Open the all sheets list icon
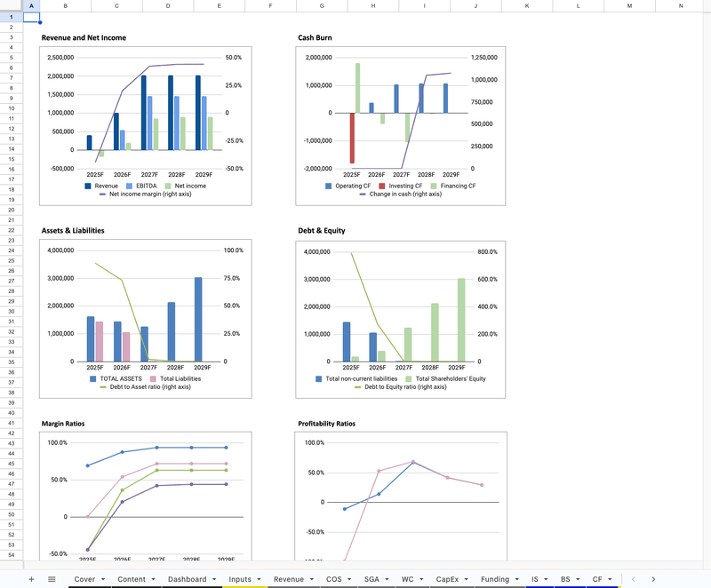The height and width of the screenshot is (588, 711). pos(52,579)
